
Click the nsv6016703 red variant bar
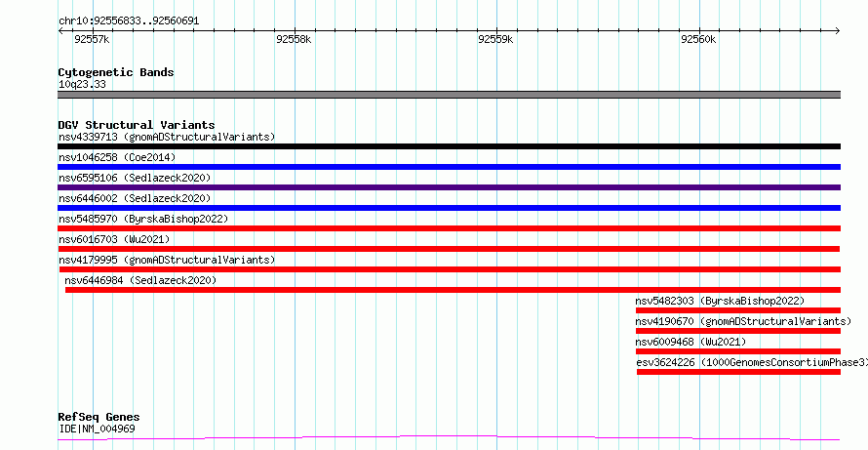pos(449,249)
